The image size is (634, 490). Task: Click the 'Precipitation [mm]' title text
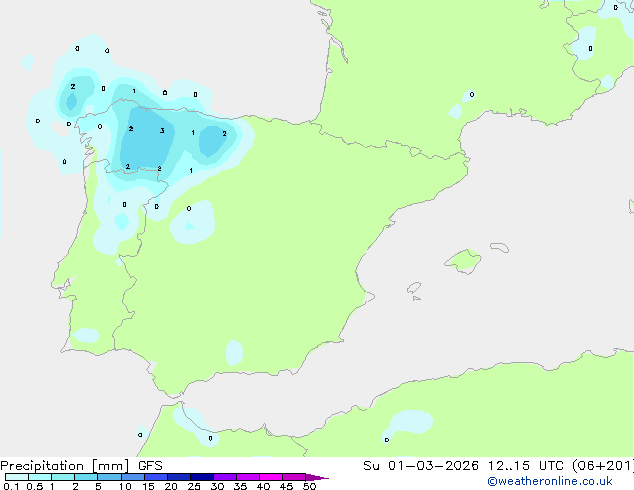coord(65,466)
